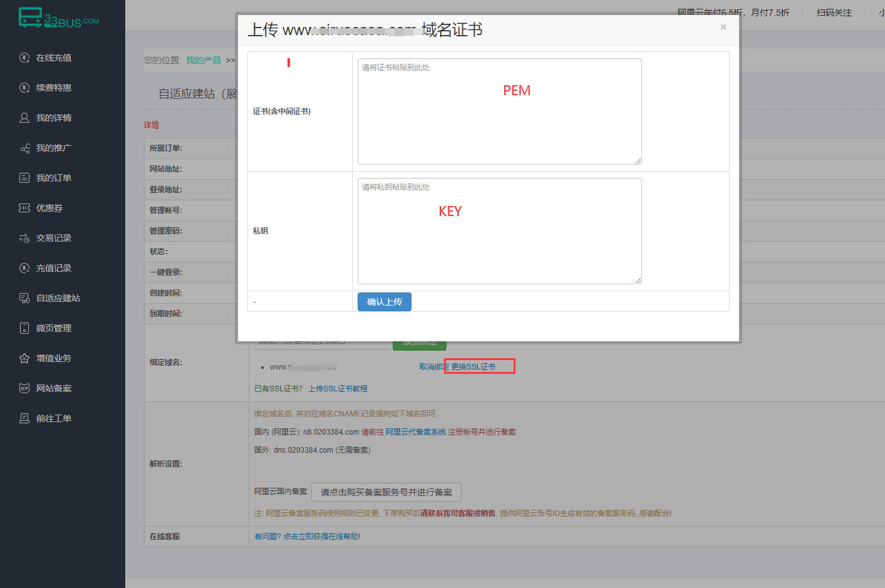Click the 续费特惠 renewal icon
This screenshot has width=885, height=588.
click(x=24, y=88)
